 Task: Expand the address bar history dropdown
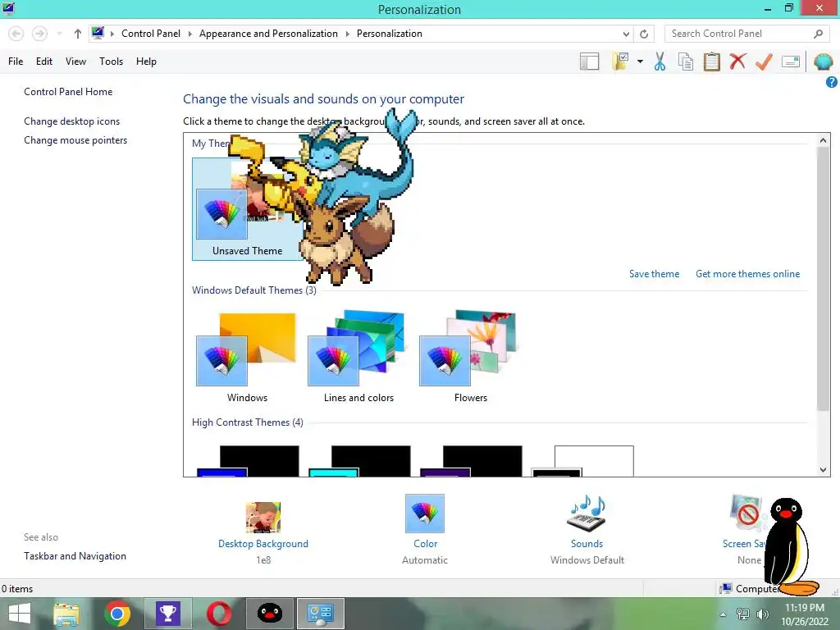click(626, 34)
